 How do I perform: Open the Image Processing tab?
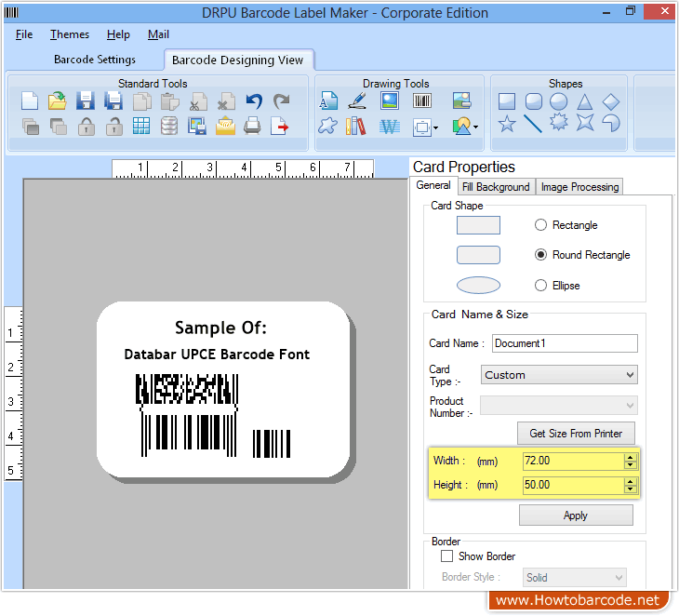pyautogui.click(x=579, y=187)
